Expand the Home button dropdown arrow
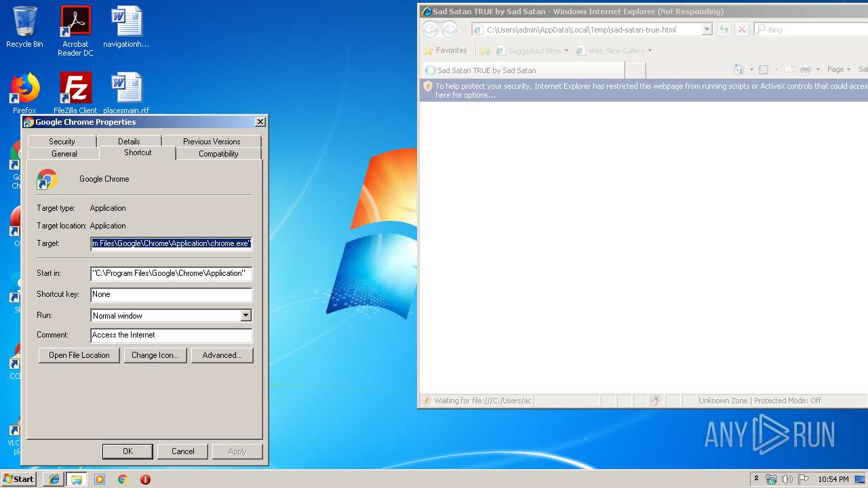Screen dimensions: 868x488 751,70
